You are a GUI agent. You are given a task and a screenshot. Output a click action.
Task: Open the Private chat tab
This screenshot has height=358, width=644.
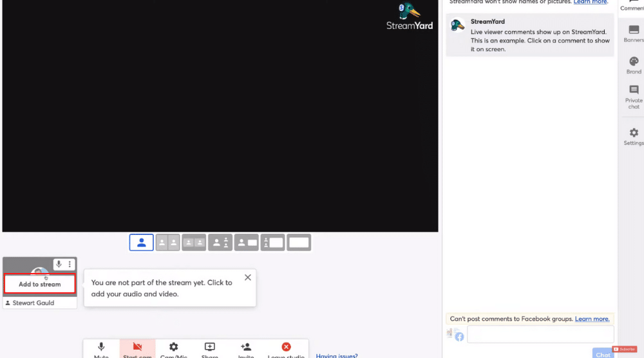(634, 97)
